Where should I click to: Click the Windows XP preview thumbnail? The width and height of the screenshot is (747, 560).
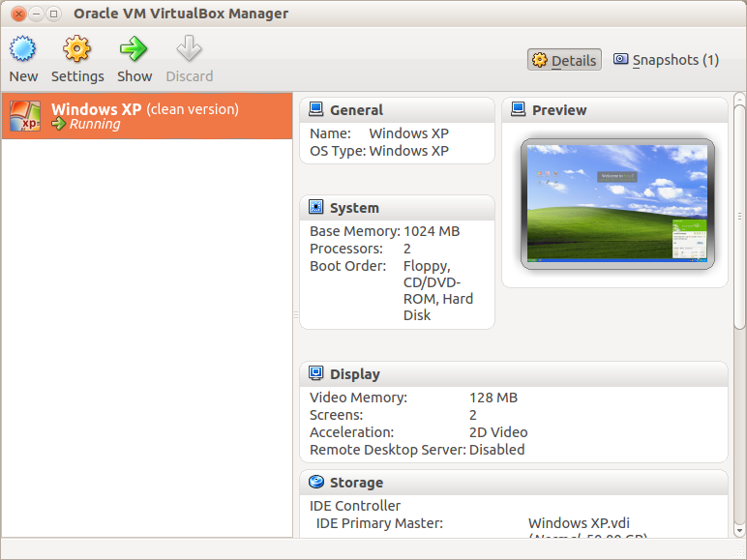tap(617, 204)
